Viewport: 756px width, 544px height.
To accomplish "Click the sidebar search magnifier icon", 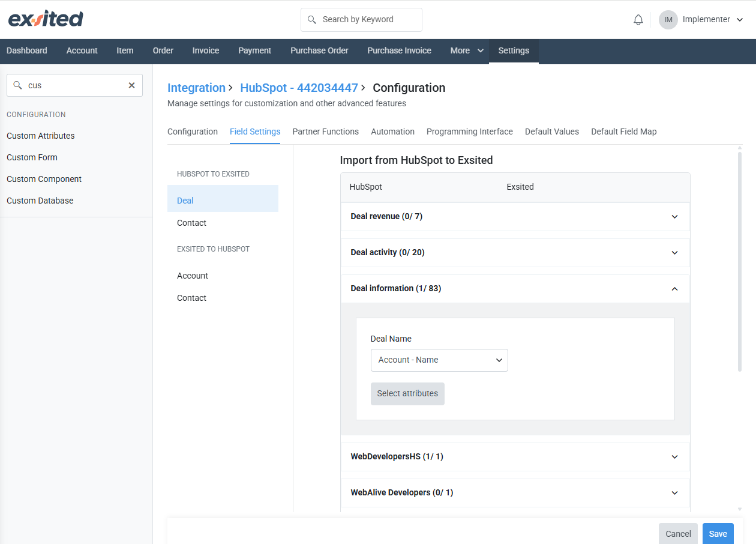I will tap(17, 85).
